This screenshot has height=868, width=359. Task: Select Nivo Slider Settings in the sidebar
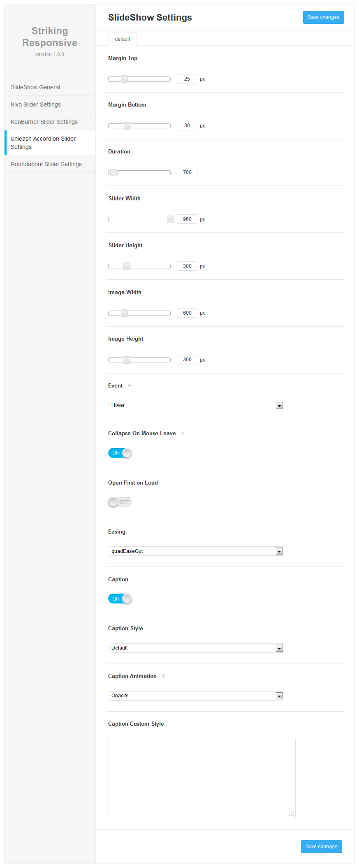(x=35, y=104)
